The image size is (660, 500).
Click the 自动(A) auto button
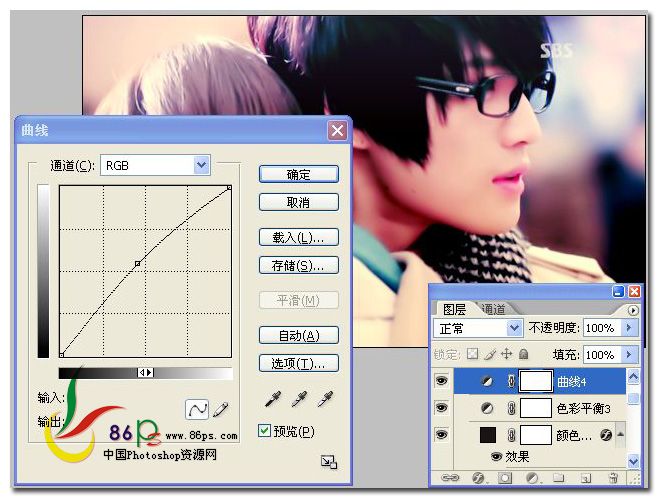pyautogui.click(x=298, y=335)
